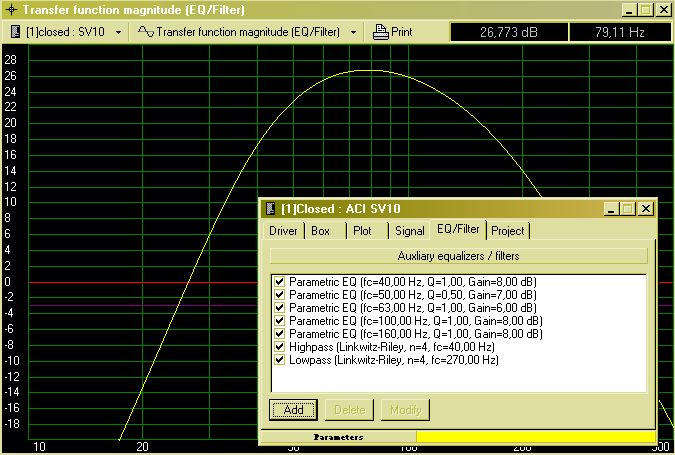The width and height of the screenshot is (675, 455).
Task: Select Parametric EQ fc=100,00 Hz row text
Action: pos(416,321)
